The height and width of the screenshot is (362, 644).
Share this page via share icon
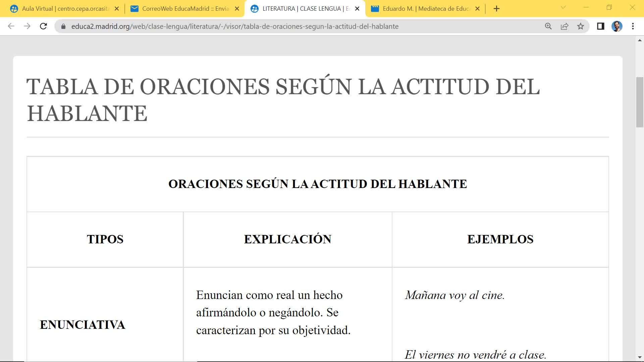565,26
